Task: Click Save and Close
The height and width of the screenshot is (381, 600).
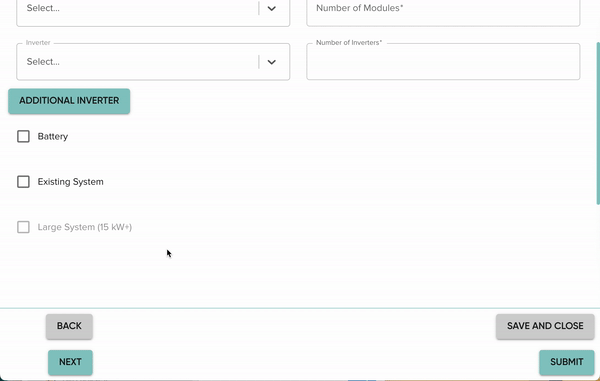Action: tap(545, 326)
